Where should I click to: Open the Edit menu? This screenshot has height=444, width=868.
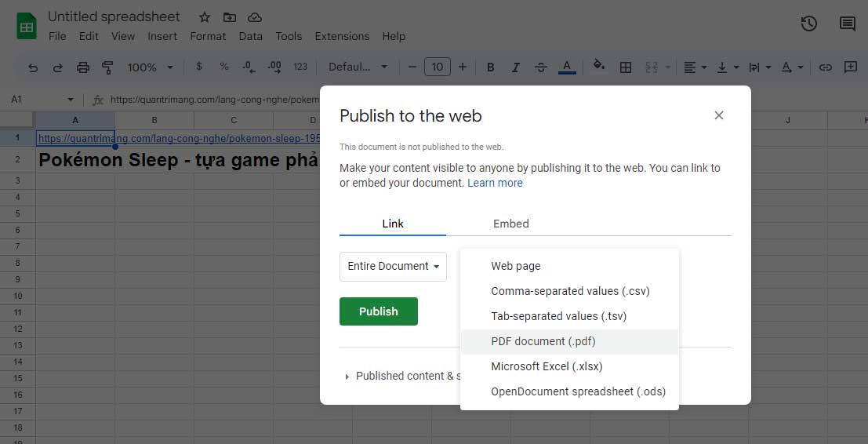click(89, 37)
